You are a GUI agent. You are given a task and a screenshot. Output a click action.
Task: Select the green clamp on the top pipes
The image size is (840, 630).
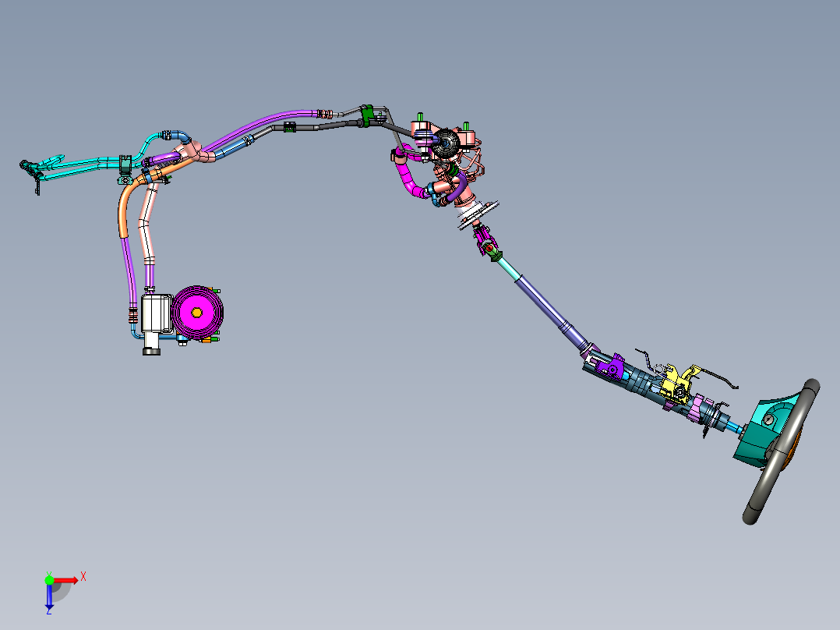[366, 116]
